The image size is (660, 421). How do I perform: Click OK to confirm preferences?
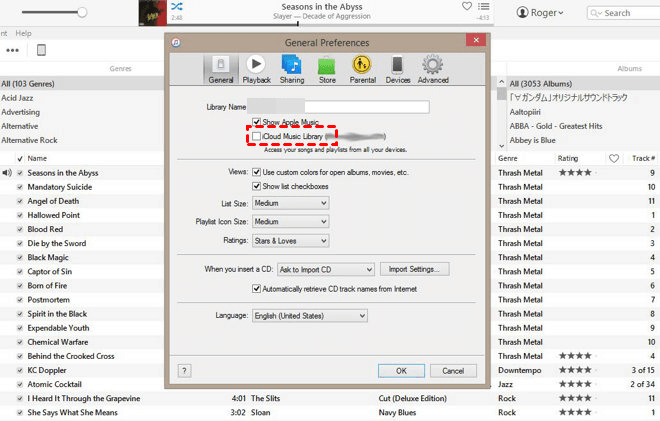[401, 371]
